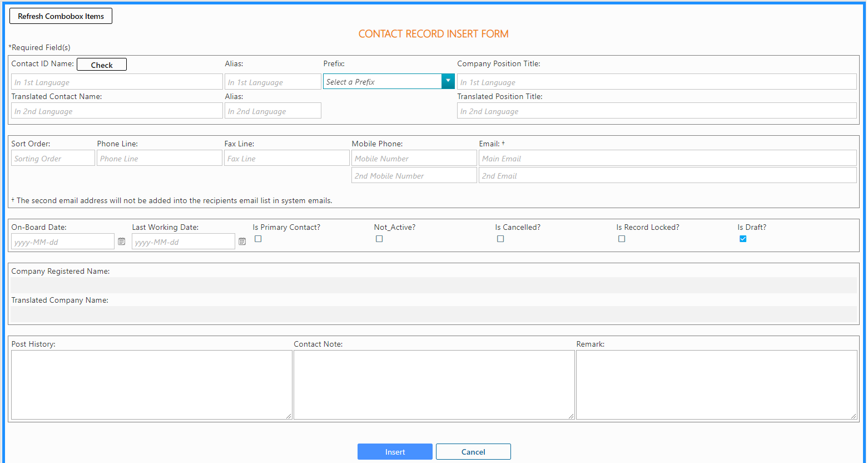Screen dimensions: 868x463
Task: Focus the Translated Position Title field
Action: click(x=656, y=111)
